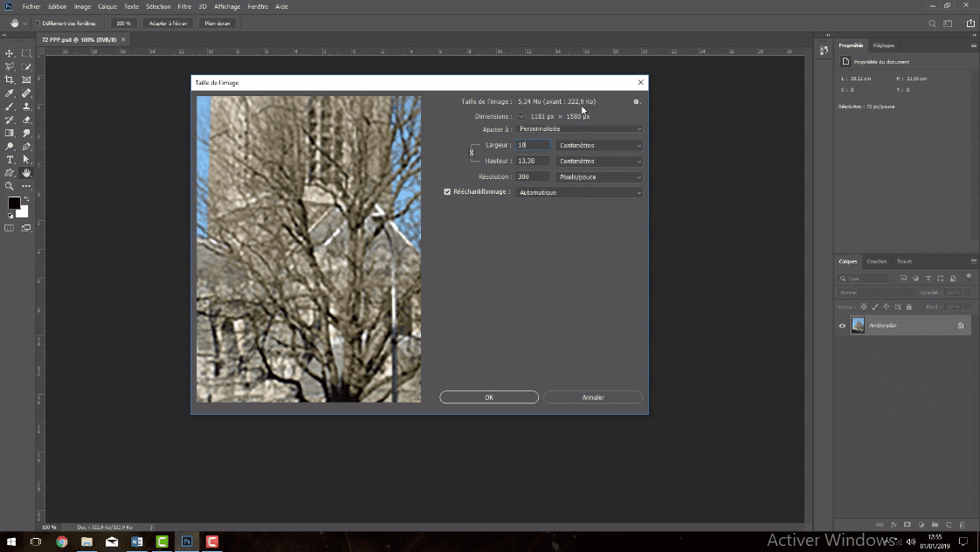Select the Move tool in the toolbar
This screenshot has width=980, height=552.
click(x=10, y=53)
